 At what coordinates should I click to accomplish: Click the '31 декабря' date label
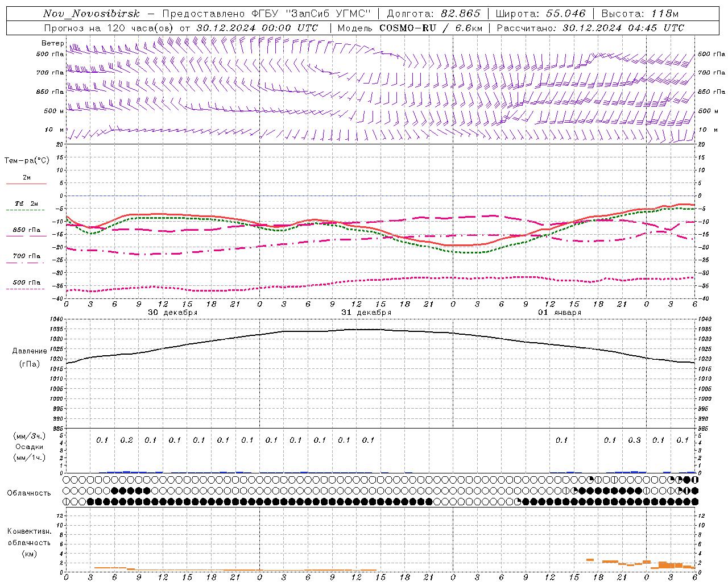point(366,312)
